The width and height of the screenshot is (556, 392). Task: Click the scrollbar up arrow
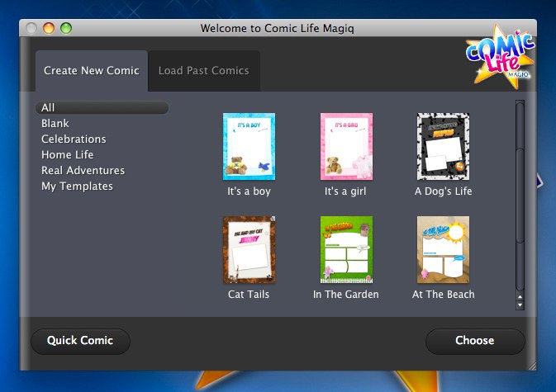520,297
